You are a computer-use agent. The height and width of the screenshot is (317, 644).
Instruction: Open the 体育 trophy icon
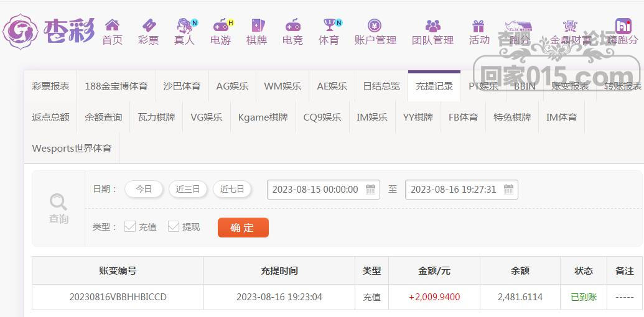[329, 25]
